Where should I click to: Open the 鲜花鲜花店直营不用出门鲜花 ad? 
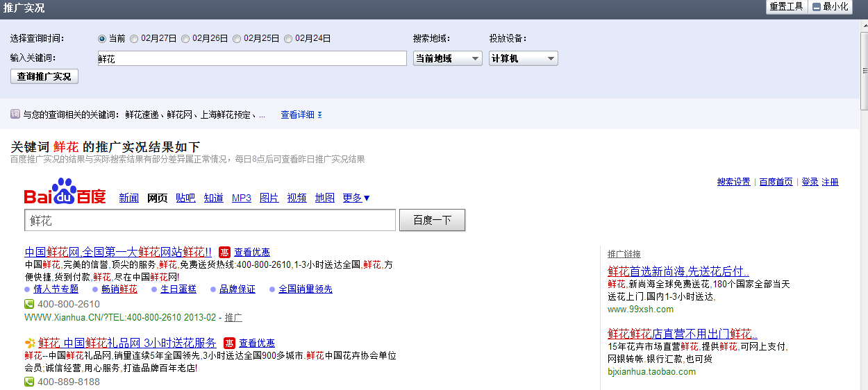click(x=683, y=334)
